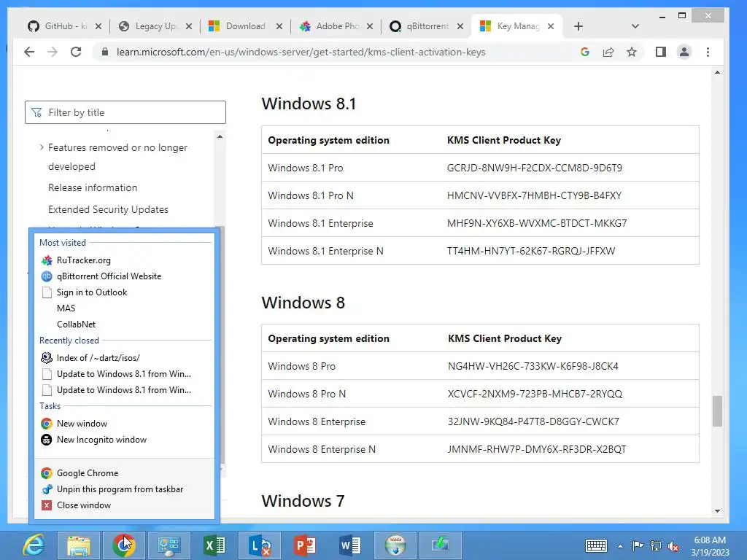The width and height of the screenshot is (747, 560).
Task: Click the Windows 8.1 heading
Action: click(309, 104)
